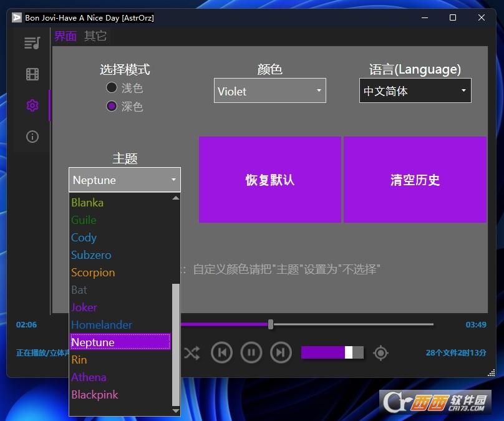
Task: Click the 恢复默认 restore defaults button
Action: (270, 180)
